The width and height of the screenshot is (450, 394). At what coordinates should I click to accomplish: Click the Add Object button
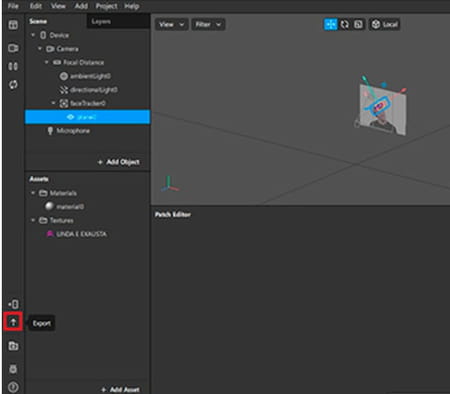pyautogui.click(x=119, y=162)
